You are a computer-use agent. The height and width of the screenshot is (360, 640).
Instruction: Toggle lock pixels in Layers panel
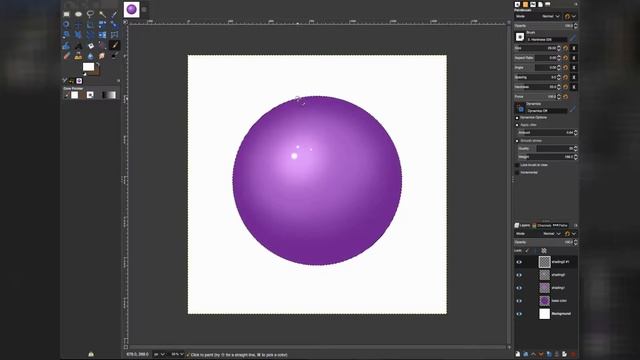(527, 251)
